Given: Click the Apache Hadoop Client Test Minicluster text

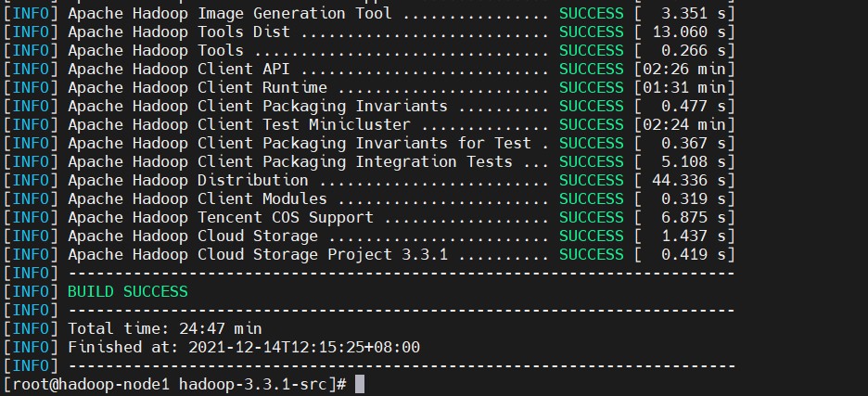Looking at the screenshot, I should coord(244,124).
